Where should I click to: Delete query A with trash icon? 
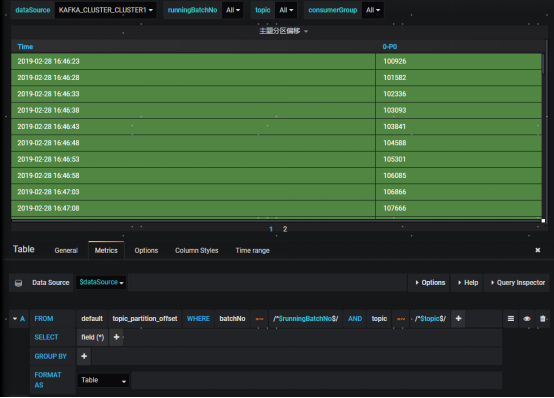click(543, 319)
